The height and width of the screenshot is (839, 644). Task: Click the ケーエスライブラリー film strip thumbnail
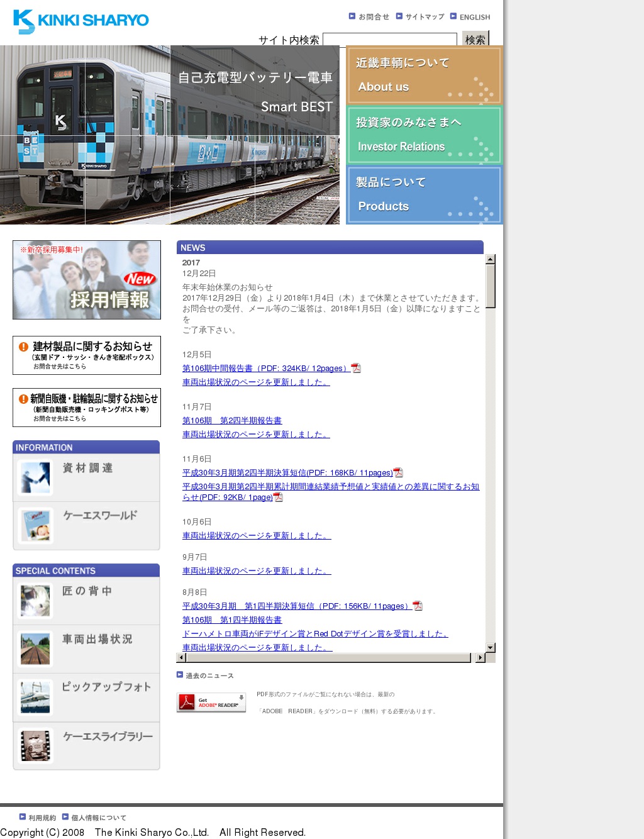pyautogui.click(x=35, y=745)
